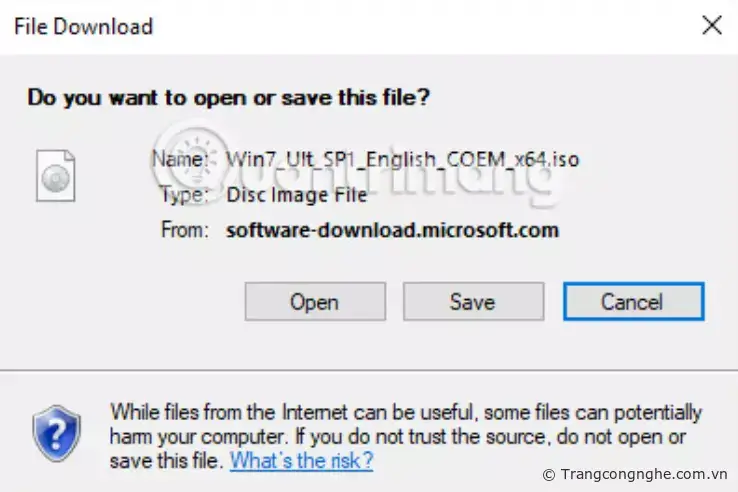This screenshot has height=492, width=738.
Task: Cancel the file download
Action: [632, 302]
